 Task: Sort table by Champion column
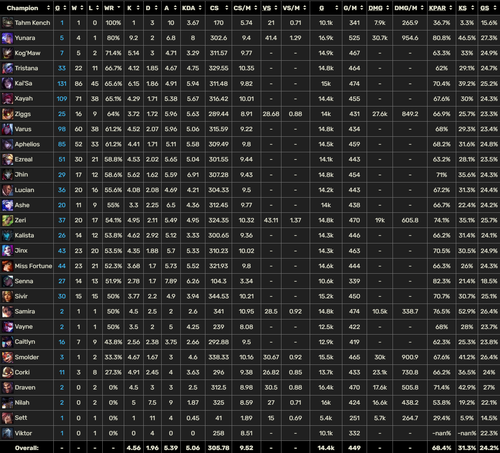(27, 8)
